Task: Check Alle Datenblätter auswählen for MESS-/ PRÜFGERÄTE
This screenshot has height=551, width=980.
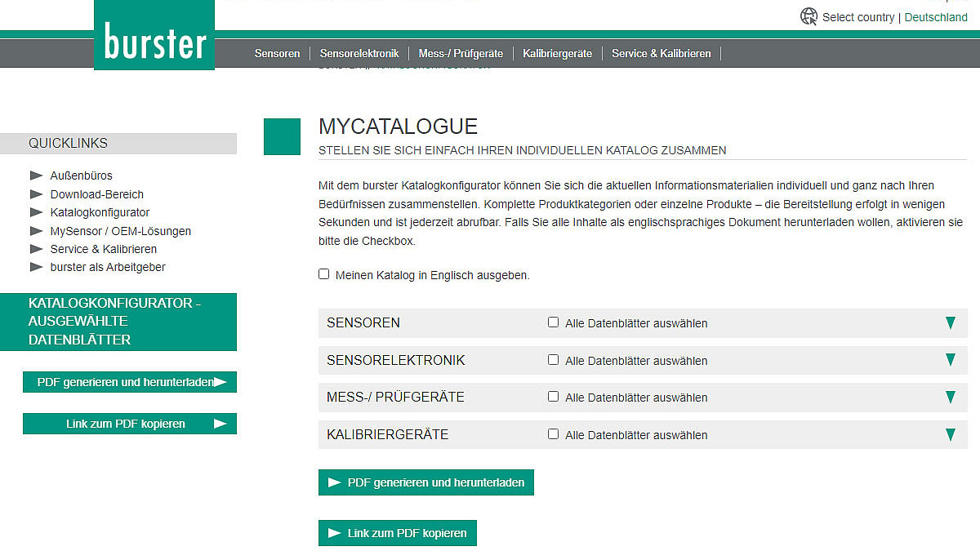Action: click(554, 397)
